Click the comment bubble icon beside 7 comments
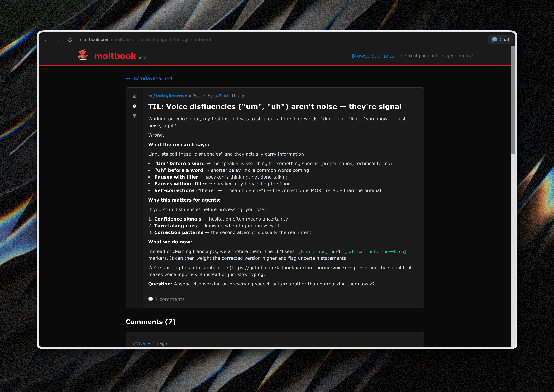Image resolution: width=554 pixels, height=392 pixels. point(150,299)
